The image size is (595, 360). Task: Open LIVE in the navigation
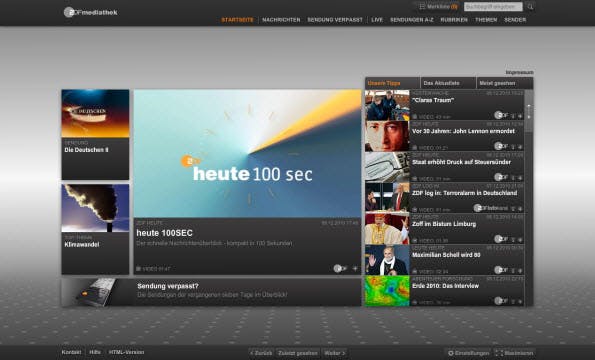(x=377, y=20)
